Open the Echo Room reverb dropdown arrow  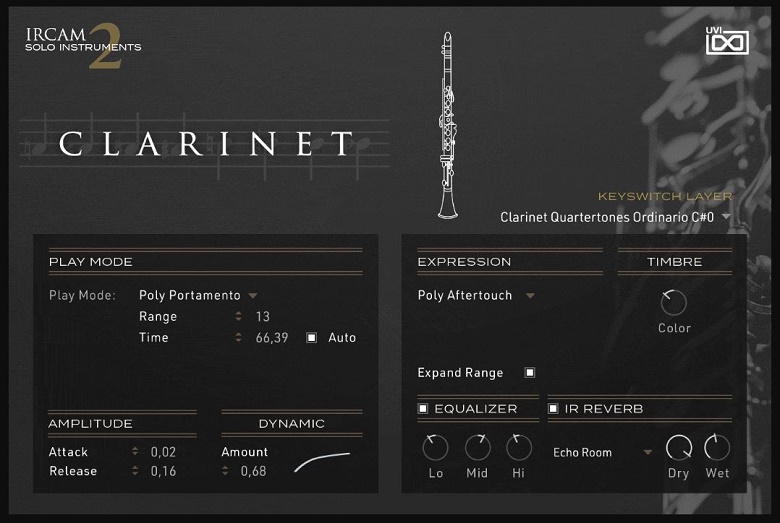(x=648, y=452)
